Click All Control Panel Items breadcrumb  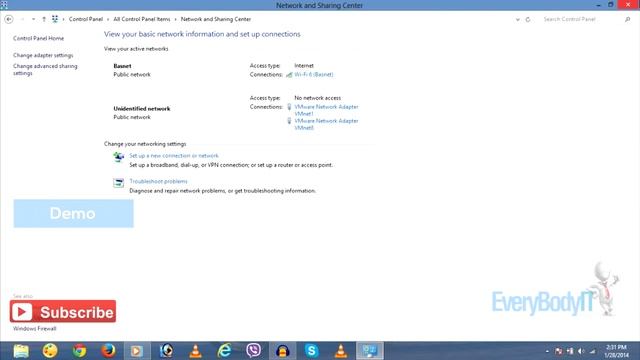tap(142, 19)
